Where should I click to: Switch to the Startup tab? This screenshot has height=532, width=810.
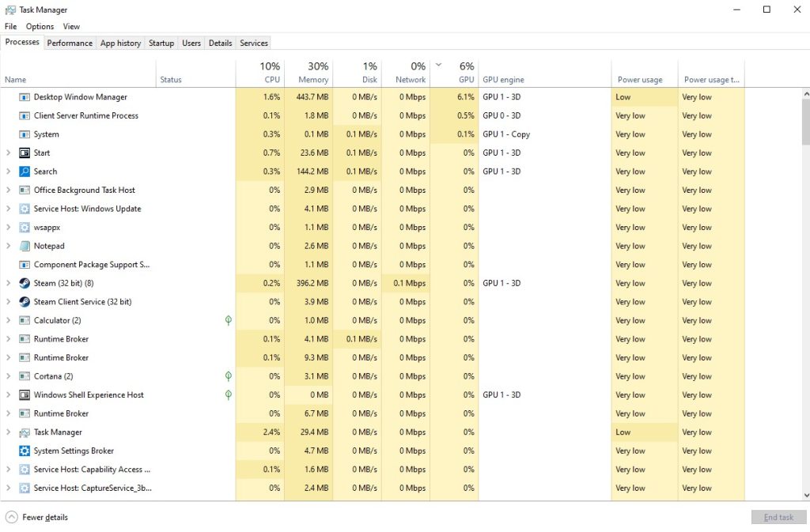pyautogui.click(x=161, y=43)
